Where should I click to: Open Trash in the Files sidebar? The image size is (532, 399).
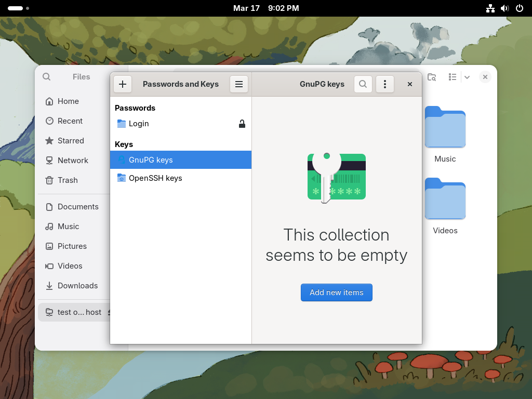(74, 180)
